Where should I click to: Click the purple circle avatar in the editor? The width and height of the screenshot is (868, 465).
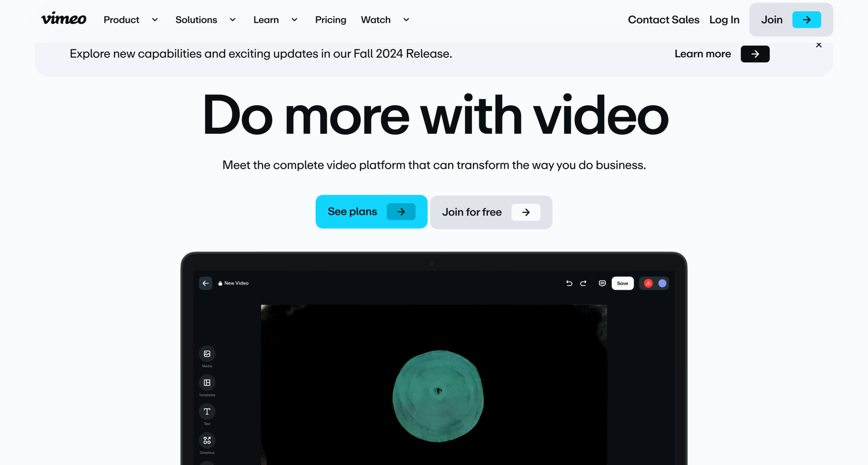pos(662,283)
